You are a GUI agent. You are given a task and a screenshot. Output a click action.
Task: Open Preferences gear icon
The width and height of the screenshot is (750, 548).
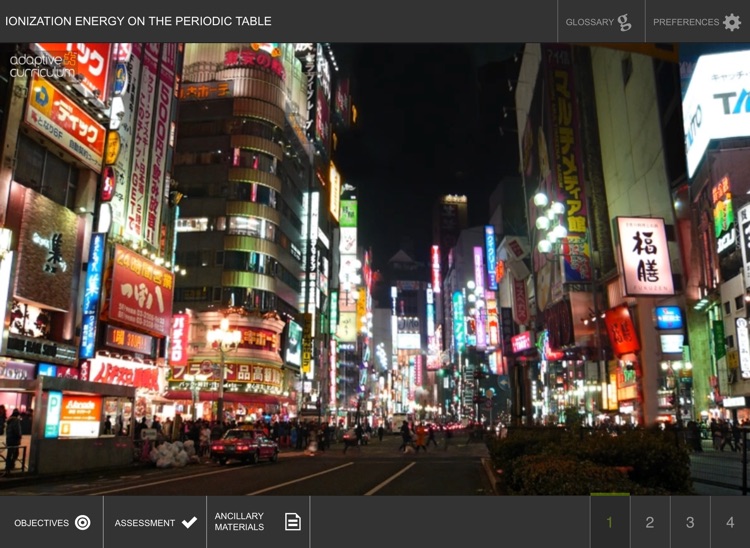pos(731,22)
